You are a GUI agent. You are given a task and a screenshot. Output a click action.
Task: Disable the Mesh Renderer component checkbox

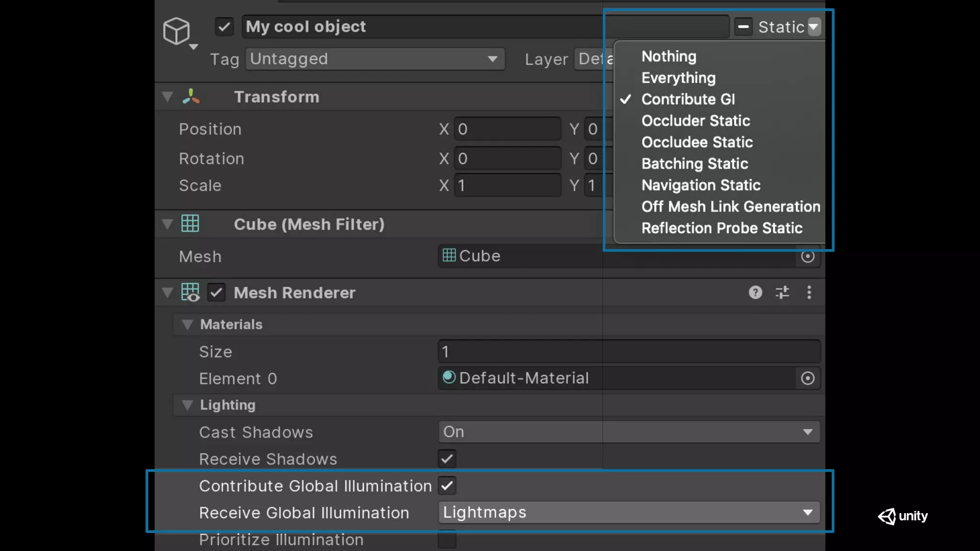click(216, 292)
